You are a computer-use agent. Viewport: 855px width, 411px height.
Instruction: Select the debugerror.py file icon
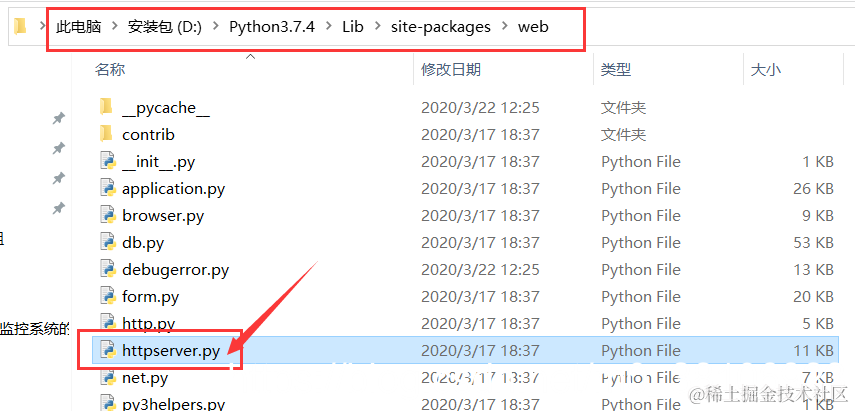[x=108, y=269]
